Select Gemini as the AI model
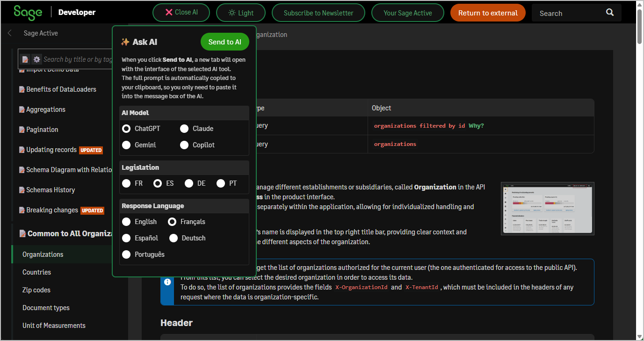Screen dimensions: 644x341 click(126, 145)
